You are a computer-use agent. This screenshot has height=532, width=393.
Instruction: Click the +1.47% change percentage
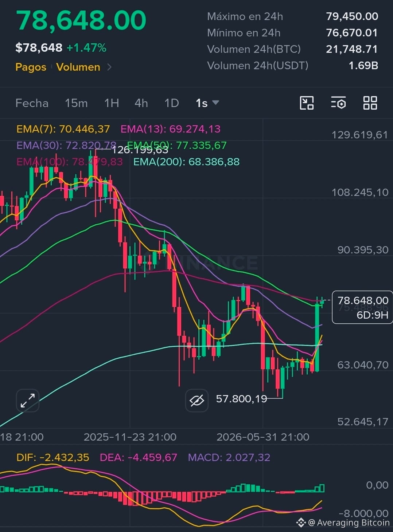pyautogui.click(x=86, y=48)
